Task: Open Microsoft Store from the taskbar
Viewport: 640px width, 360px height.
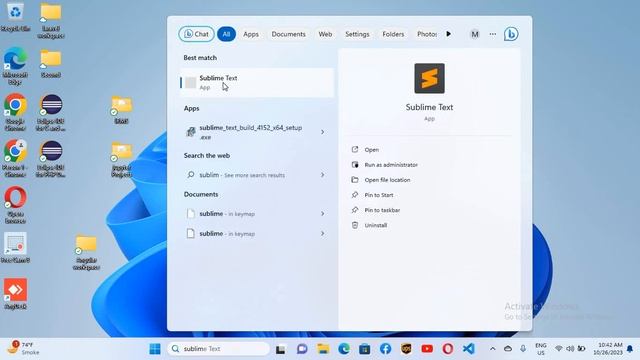Action: pyautogui.click(x=364, y=349)
